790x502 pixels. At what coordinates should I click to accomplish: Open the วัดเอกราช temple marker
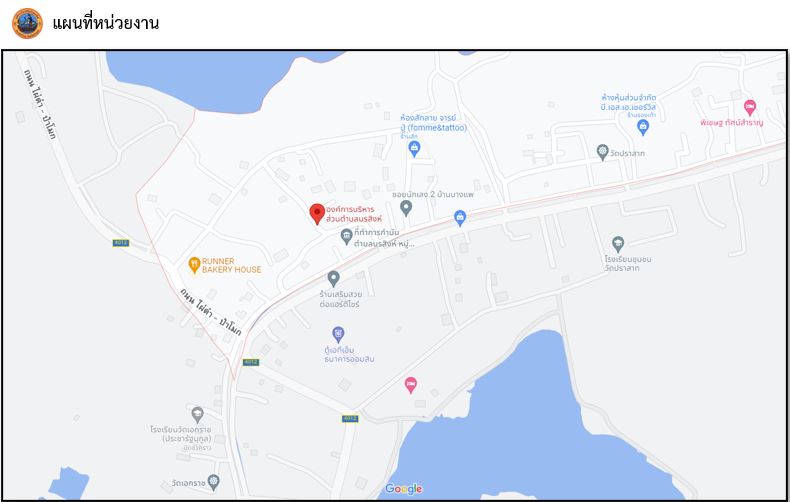click(214, 482)
